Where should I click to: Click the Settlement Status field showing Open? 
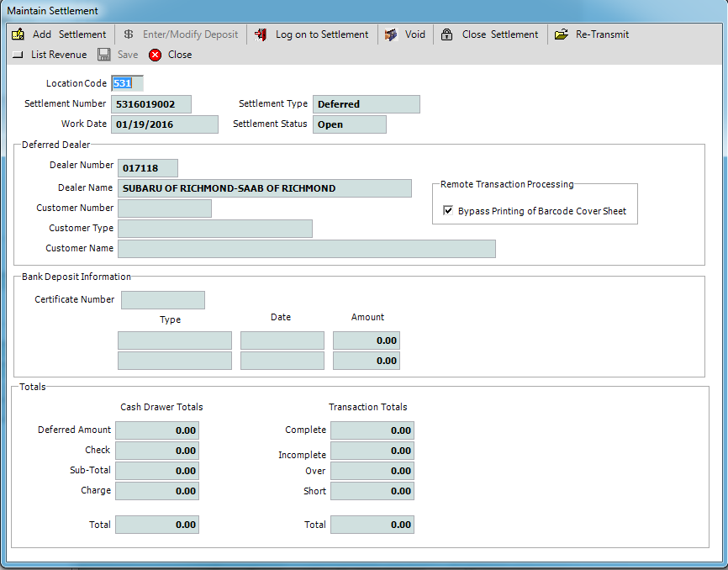point(349,124)
